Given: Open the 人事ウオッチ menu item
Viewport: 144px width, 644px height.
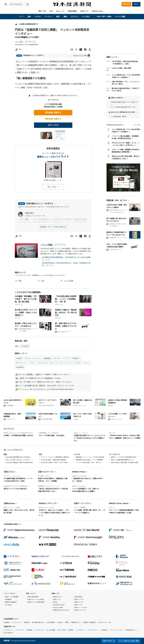Looking at the screenshot, I should click(x=84, y=11).
